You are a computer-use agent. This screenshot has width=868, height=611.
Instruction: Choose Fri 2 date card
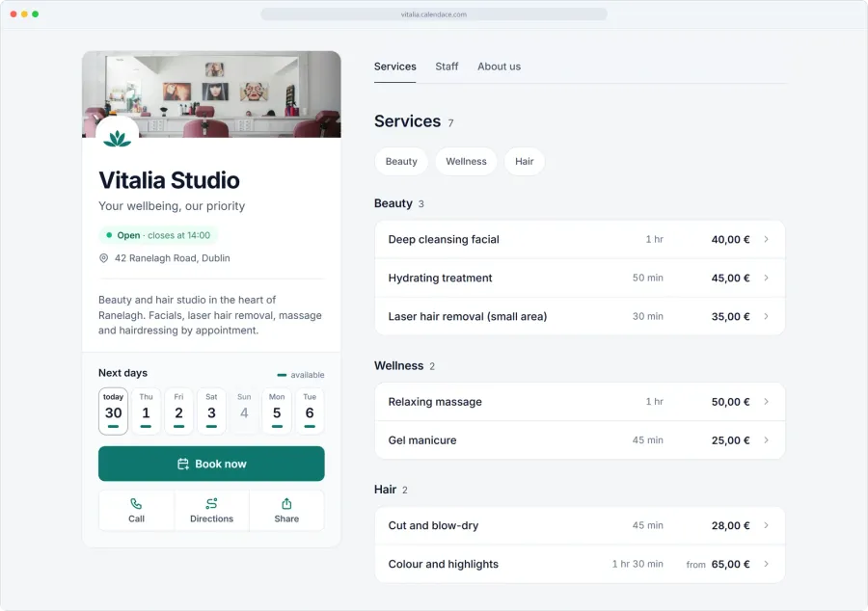click(178, 412)
